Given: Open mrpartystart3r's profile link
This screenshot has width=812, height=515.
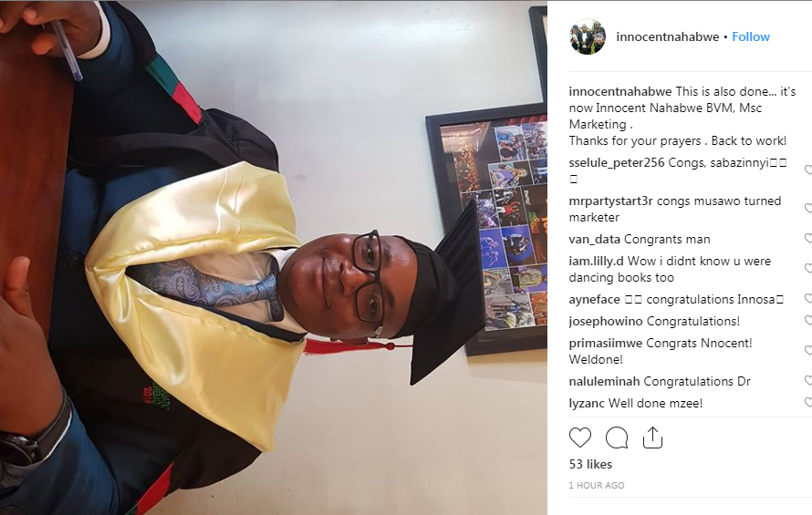Looking at the screenshot, I should (610, 201).
